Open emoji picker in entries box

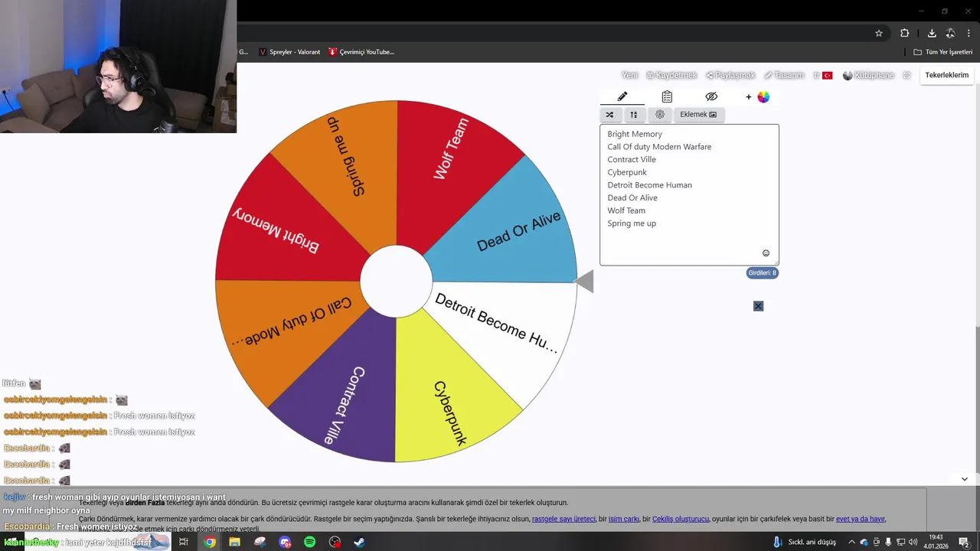coord(766,253)
